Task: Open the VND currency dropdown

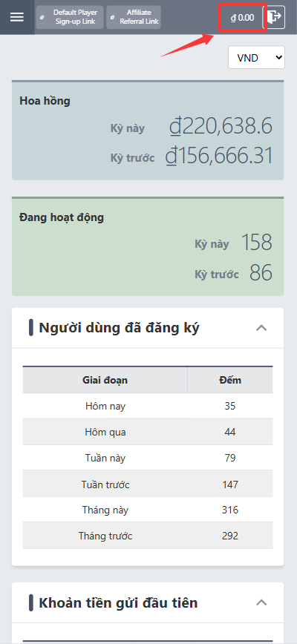Action: point(256,58)
